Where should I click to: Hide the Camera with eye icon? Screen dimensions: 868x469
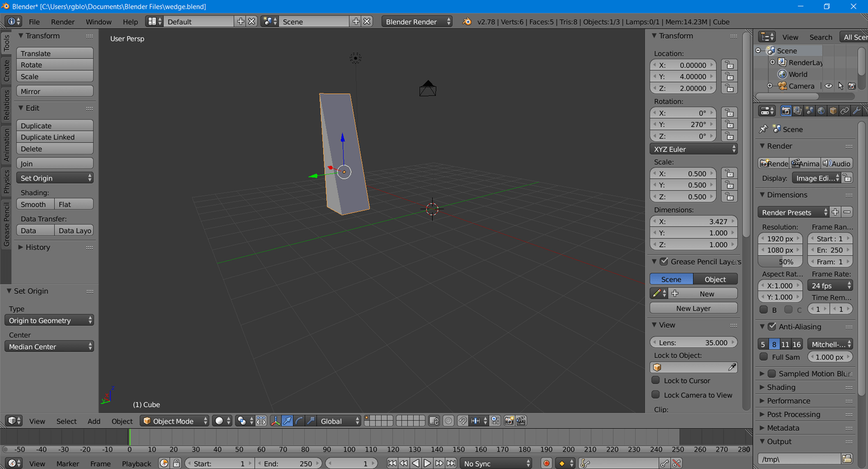coord(828,86)
